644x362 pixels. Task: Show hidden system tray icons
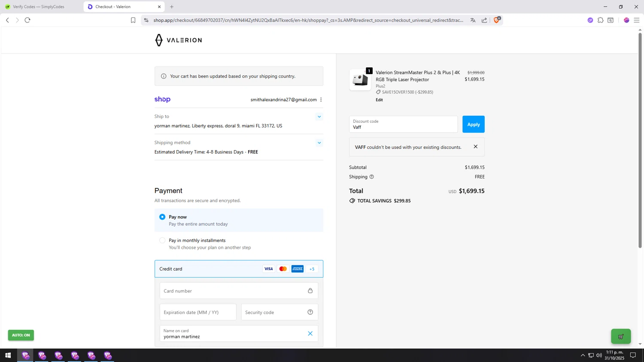click(x=583, y=356)
